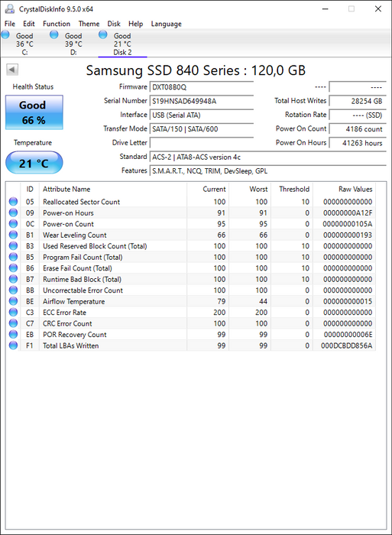Image resolution: width=392 pixels, height=535 pixels.
Task: Select the Disk 2 tab
Action: pyautogui.click(x=122, y=44)
